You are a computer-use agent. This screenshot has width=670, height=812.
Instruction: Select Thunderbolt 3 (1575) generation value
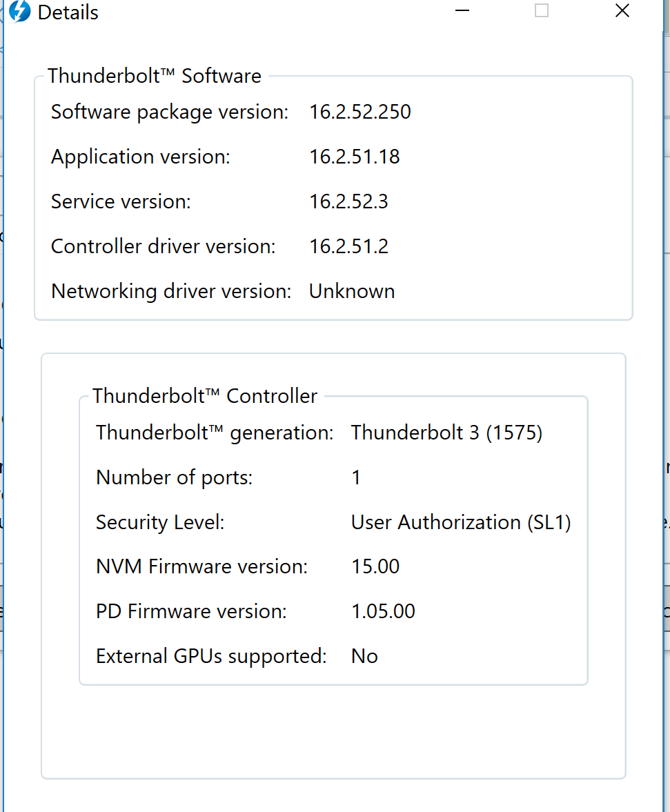pos(446,433)
